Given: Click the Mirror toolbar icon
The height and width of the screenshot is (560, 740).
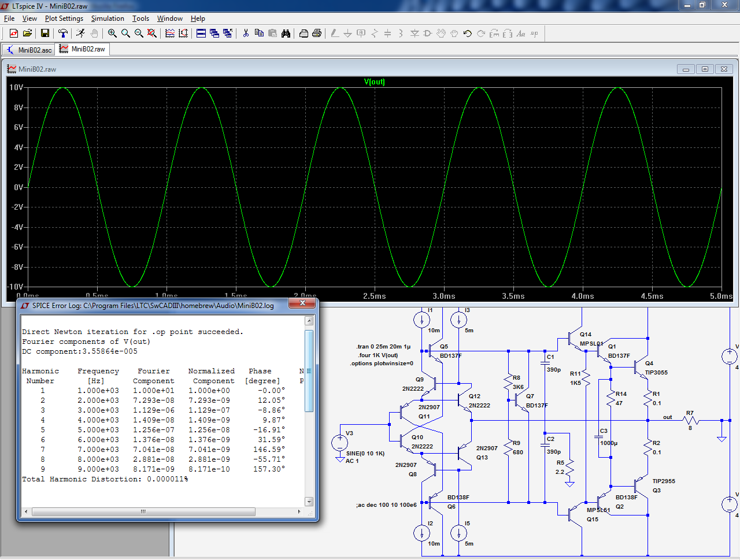Looking at the screenshot, I should 508,34.
